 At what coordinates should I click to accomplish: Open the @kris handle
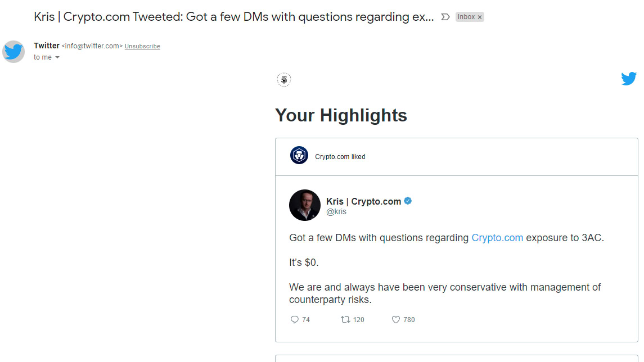(x=336, y=212)
